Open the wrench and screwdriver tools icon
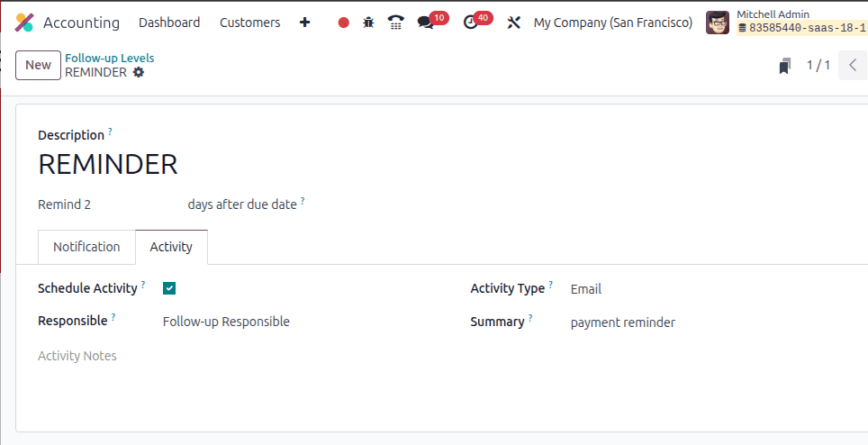The image size is (868, 445). [x=514, y=23]
